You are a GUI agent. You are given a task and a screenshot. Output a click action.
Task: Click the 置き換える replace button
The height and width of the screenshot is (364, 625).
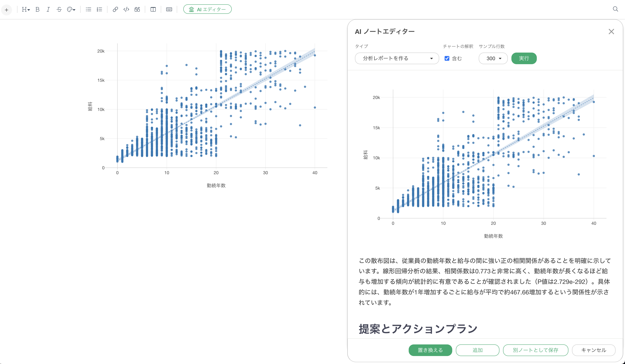pos(430,350)
